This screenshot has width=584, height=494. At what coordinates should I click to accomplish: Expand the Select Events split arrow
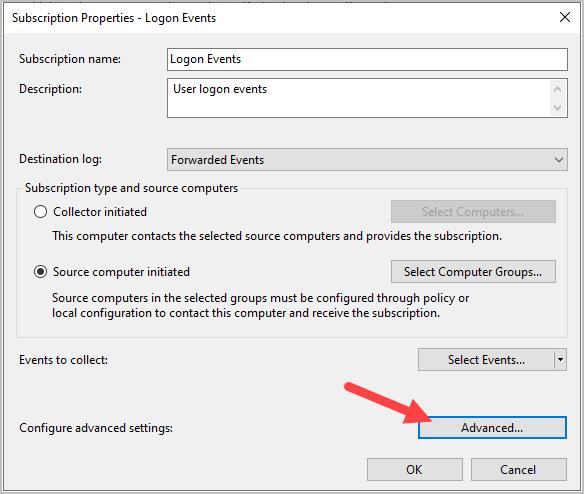(561, 360)
